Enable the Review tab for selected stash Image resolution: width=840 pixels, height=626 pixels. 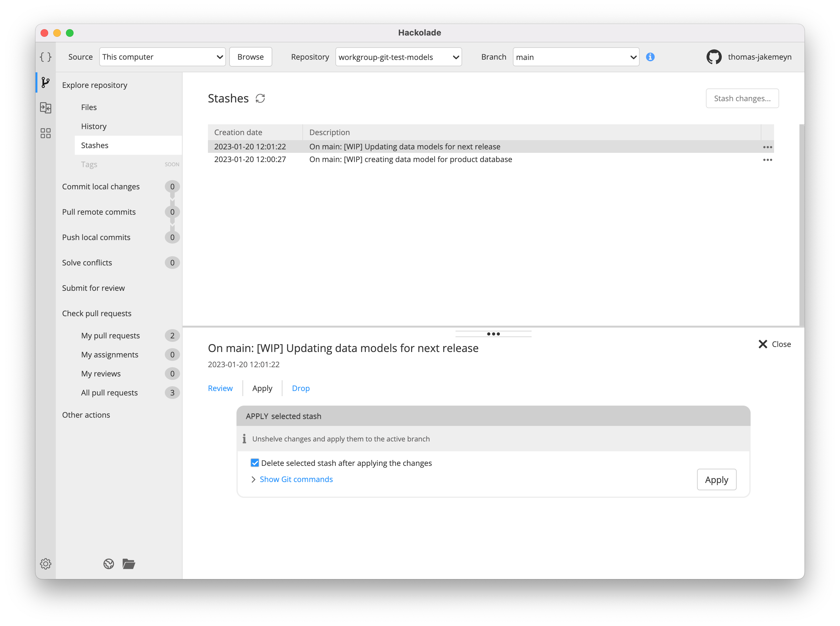220,388
